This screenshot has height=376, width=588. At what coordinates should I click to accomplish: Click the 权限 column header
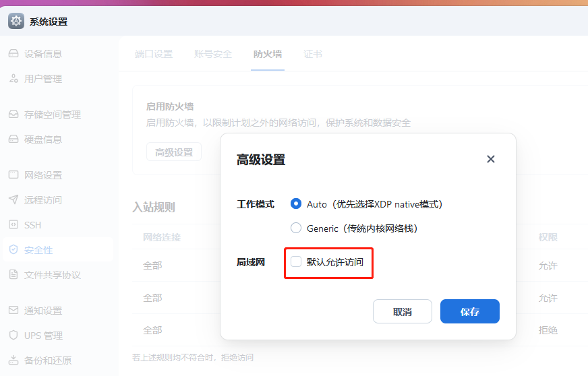[x=548, y=237]
